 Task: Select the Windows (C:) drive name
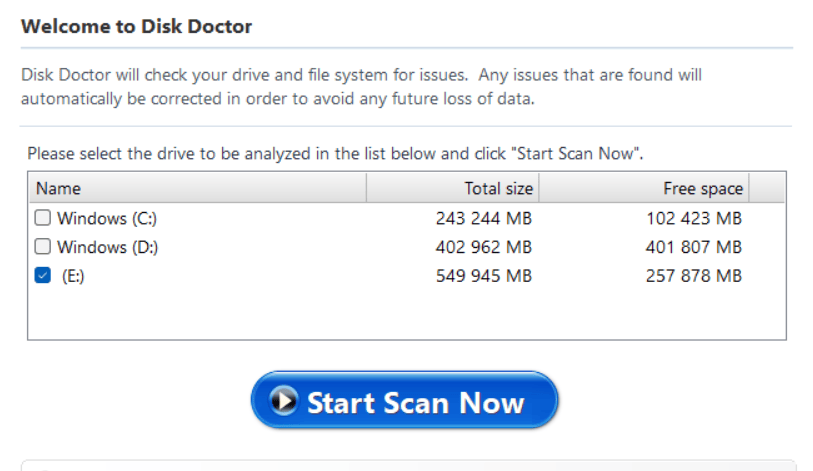click(x=107, y=218)
